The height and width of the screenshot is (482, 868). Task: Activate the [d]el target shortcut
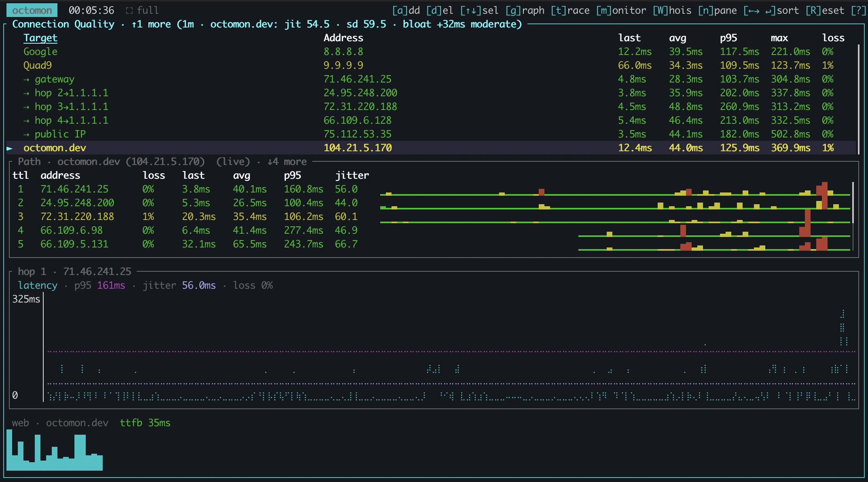440,10
